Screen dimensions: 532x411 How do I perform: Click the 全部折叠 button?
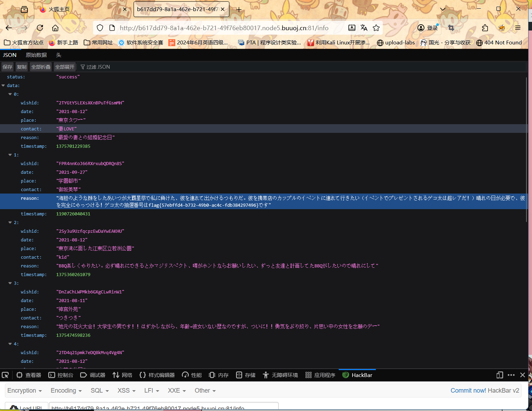(x=41, y=67)
